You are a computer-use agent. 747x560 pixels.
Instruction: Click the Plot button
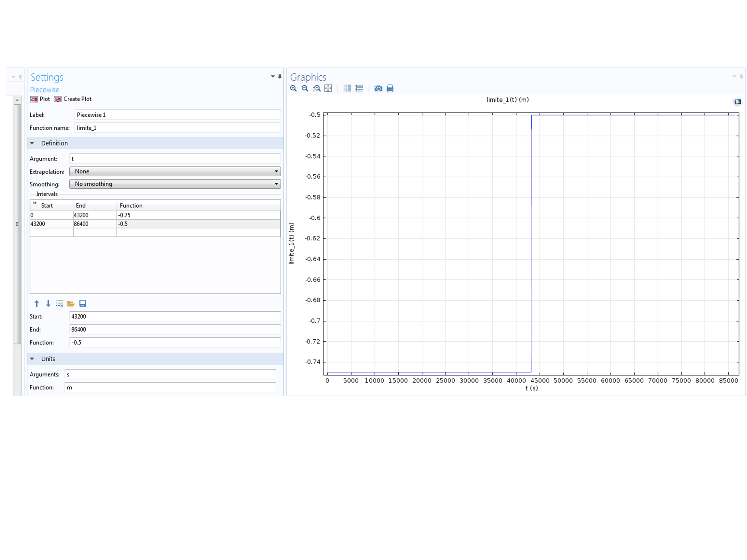click(x=40, y=99)
